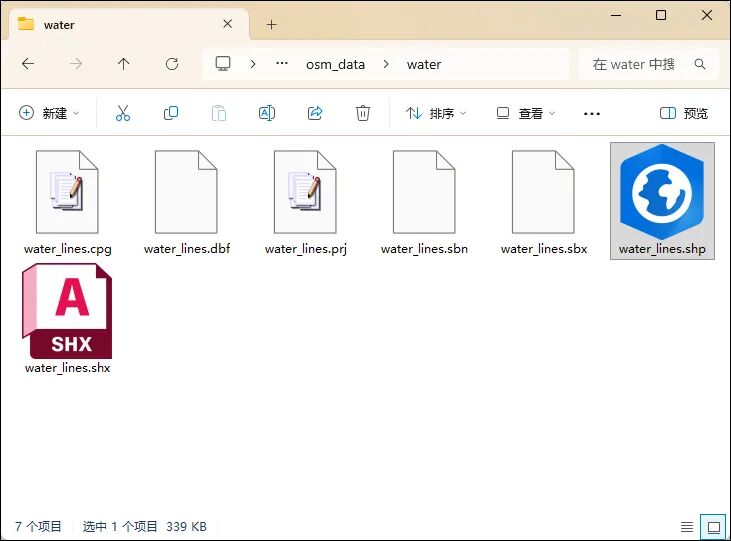
Task: Navigate up one folder level
Action: pos(124,64)
